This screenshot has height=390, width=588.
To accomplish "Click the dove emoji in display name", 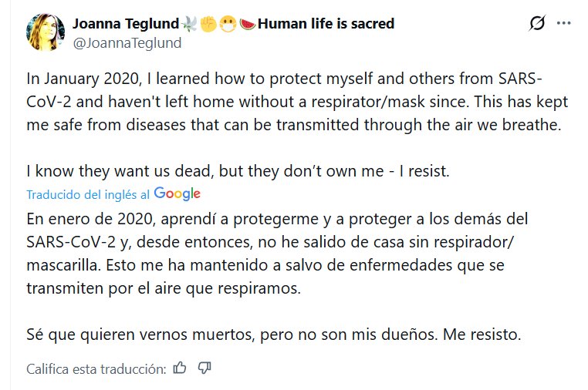I will click(188, 23).
